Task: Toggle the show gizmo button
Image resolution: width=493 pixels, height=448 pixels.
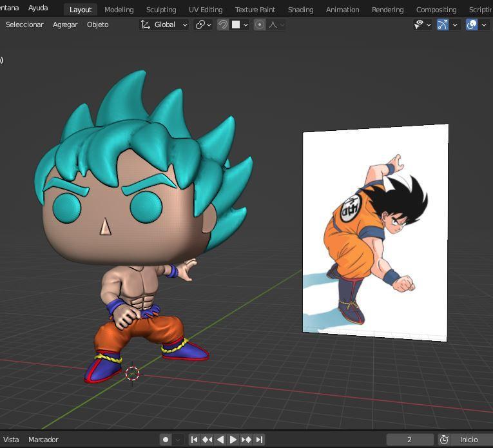Action: (443, 24)
